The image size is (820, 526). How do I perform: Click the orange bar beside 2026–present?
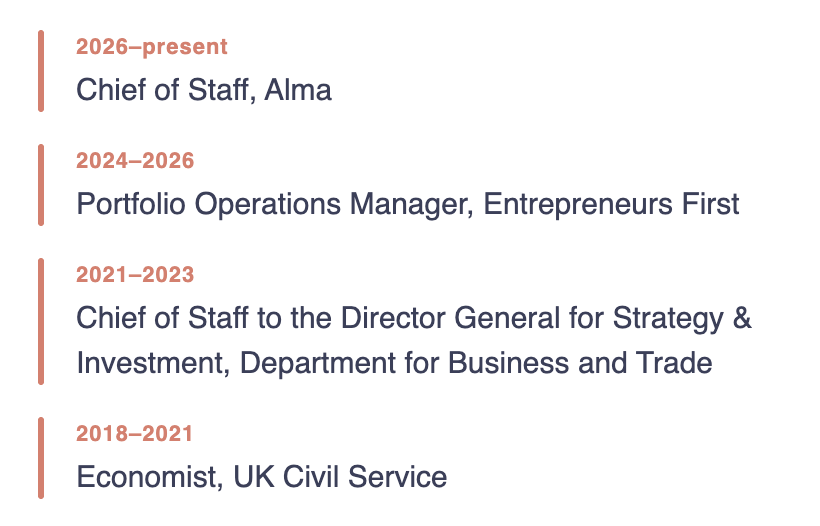point(41,71)
